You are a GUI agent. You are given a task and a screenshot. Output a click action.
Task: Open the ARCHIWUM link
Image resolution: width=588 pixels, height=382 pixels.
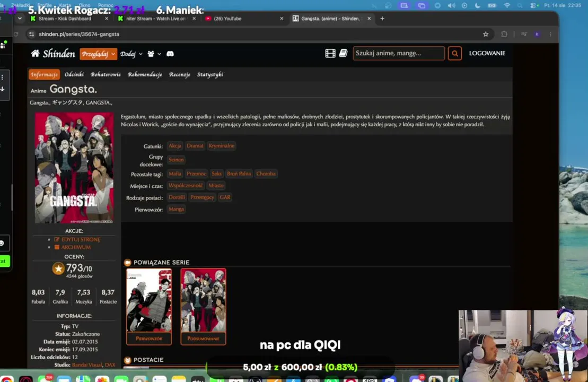click(x=73, y=247)
